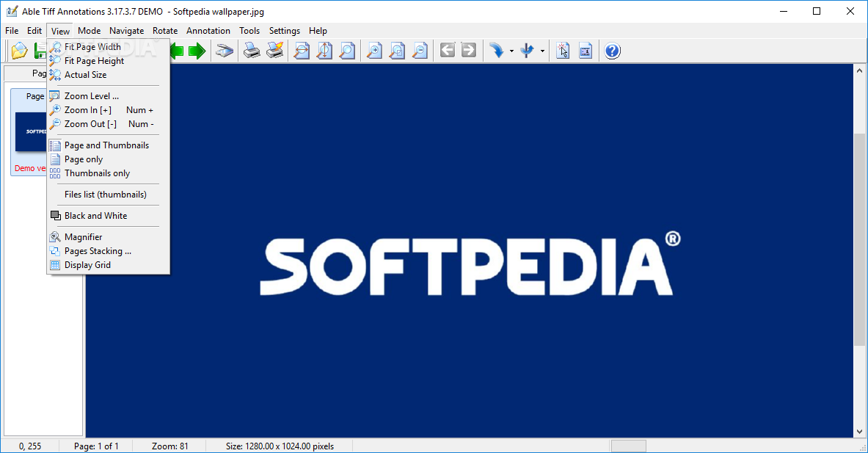The image size is (868, 453).
Task: Click the Print icon in toolbar
Action: tap(252, 51)
